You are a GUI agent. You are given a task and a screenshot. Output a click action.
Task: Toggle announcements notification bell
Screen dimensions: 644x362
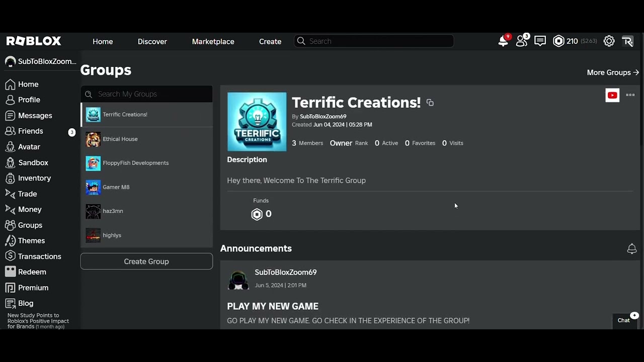pos(632,249)
